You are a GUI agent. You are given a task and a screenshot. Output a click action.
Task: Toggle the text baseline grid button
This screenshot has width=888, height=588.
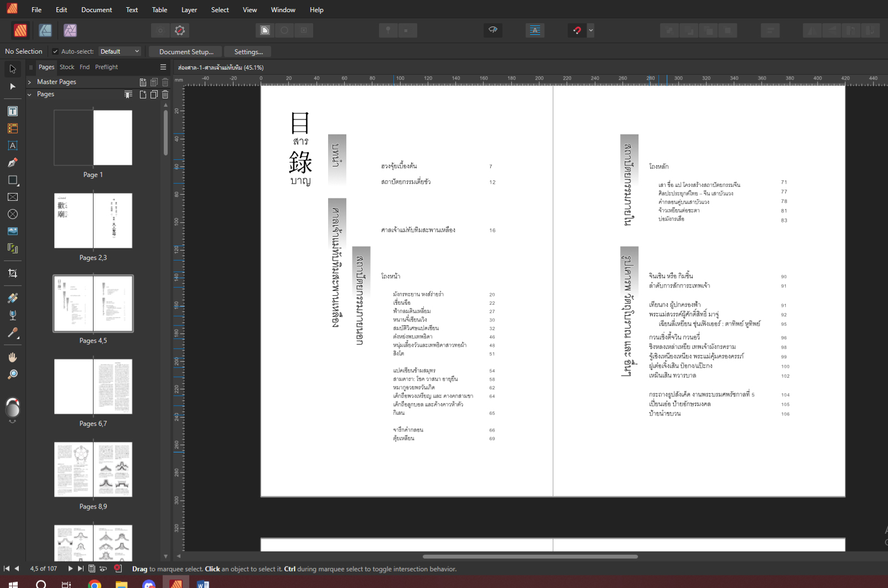[x=534, y=30]
